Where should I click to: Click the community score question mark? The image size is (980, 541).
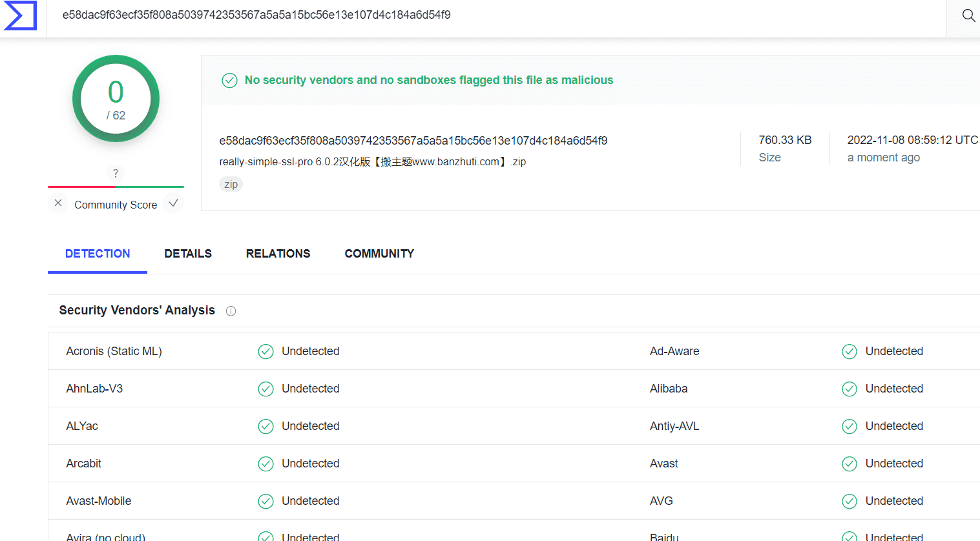(116, 173)
